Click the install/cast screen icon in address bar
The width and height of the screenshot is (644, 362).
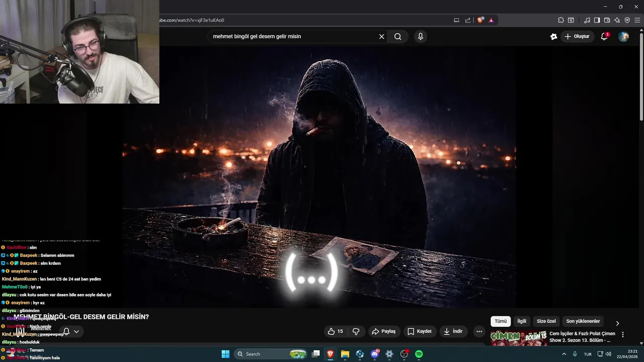456,20
